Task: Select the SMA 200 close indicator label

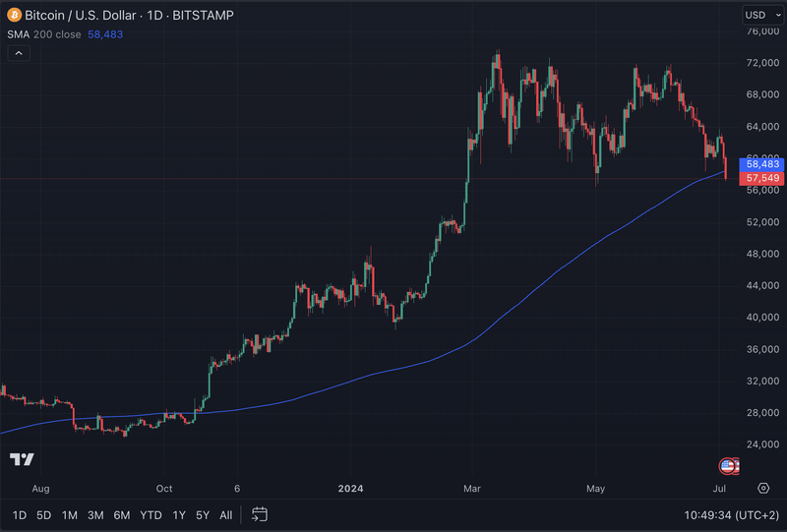Action: point(41,33)
